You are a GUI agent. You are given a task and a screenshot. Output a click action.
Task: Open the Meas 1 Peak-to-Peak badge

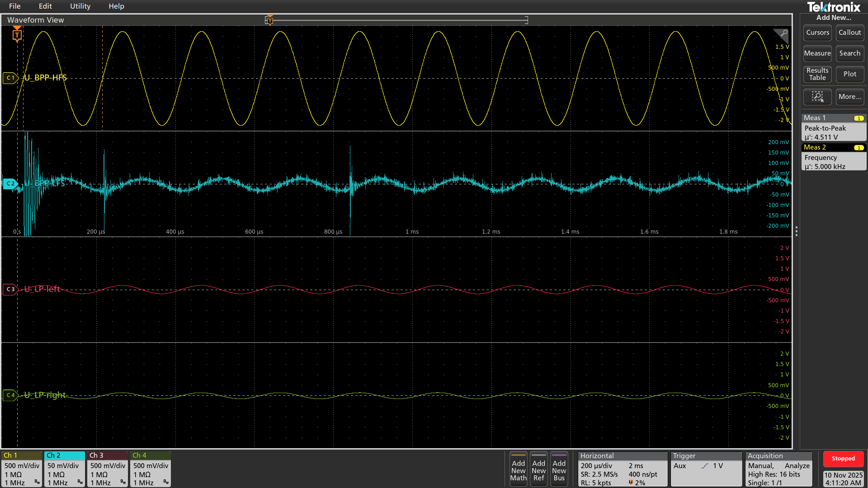pos(833,128)
